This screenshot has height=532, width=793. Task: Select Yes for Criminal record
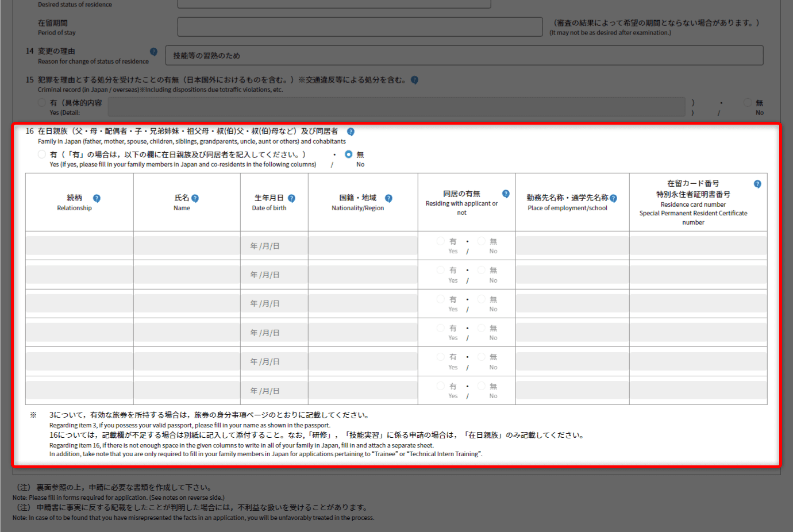point(42,103)
